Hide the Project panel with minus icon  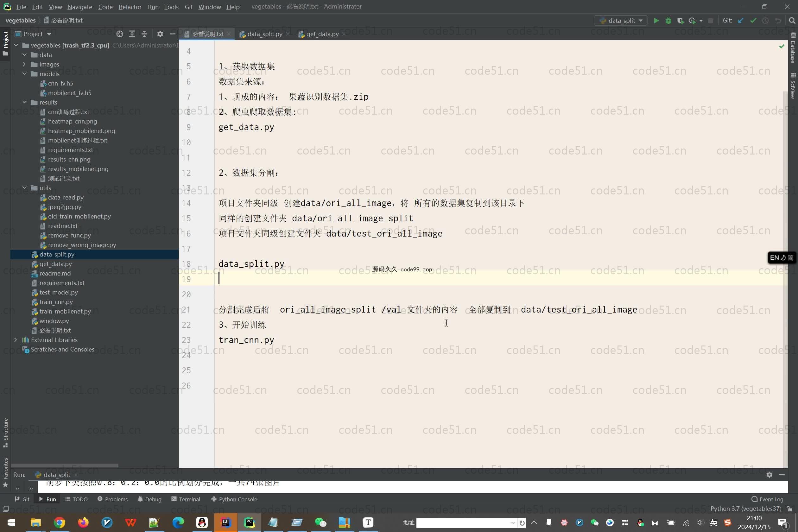[x=172, y=34]
